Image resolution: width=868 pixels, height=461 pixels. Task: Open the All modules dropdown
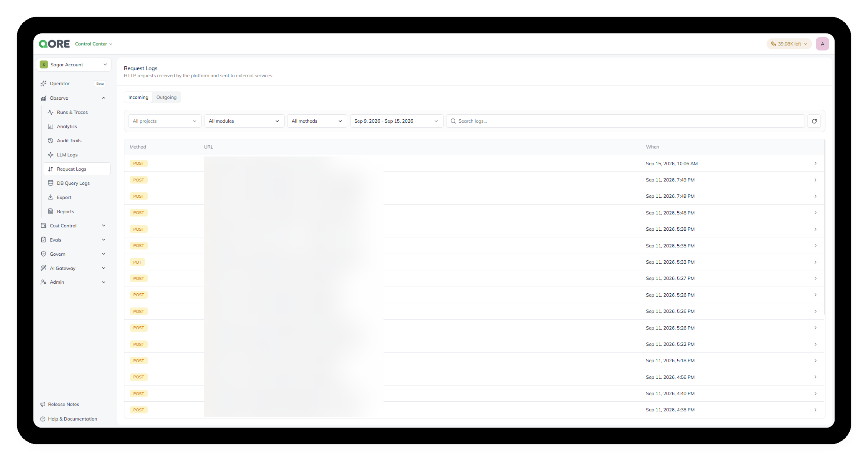point(245,121)
